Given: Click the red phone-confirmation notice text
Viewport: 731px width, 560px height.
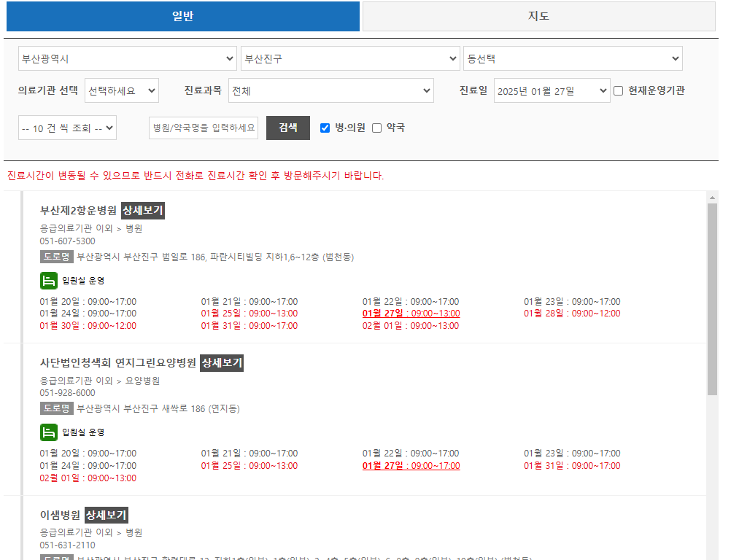Looking at the screenshot, I should point(196,176).
